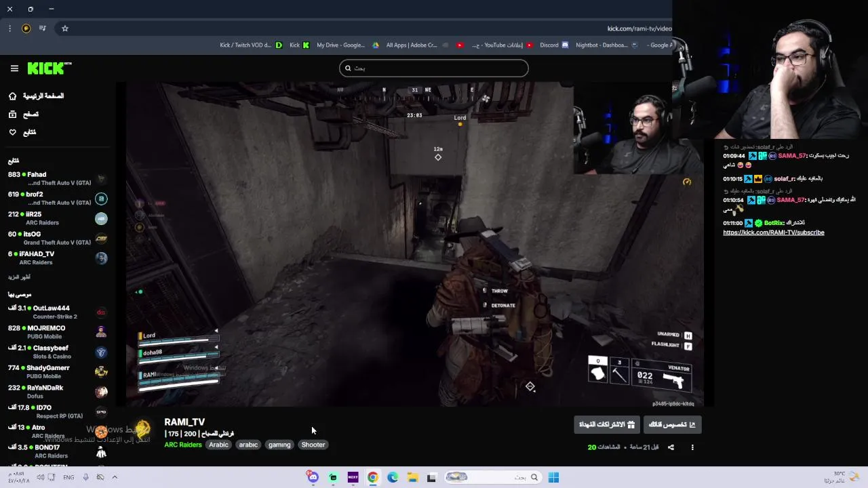Bookmark this page with star icon
The height and width of the screenshot is (488, 868).
[x=65, y=28]
